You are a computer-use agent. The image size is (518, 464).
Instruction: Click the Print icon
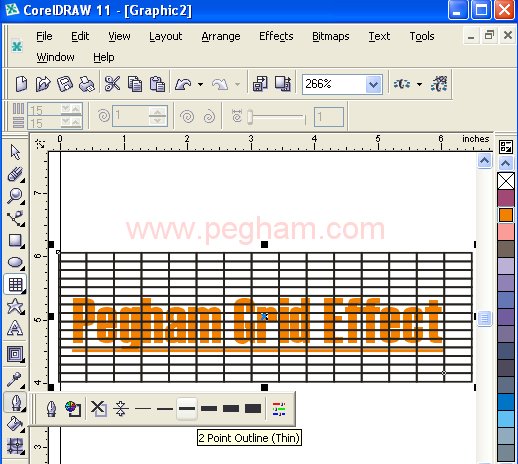(86, 84)
